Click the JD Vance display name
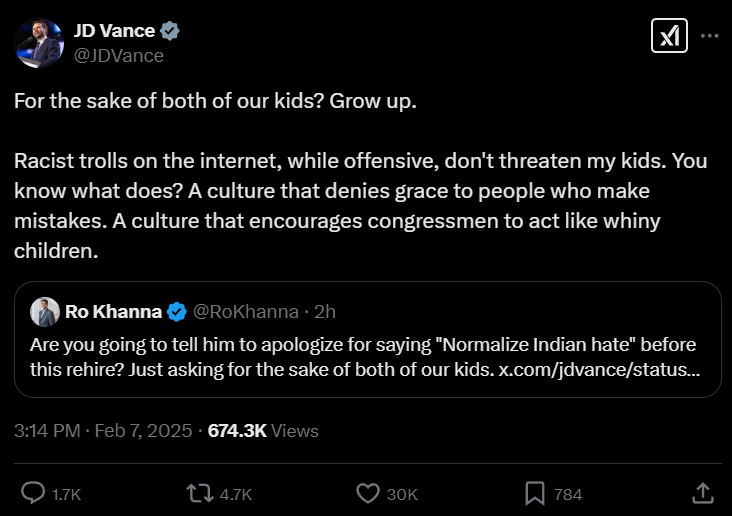The height and width of the screenshot is (516, 732). point(113,31)
